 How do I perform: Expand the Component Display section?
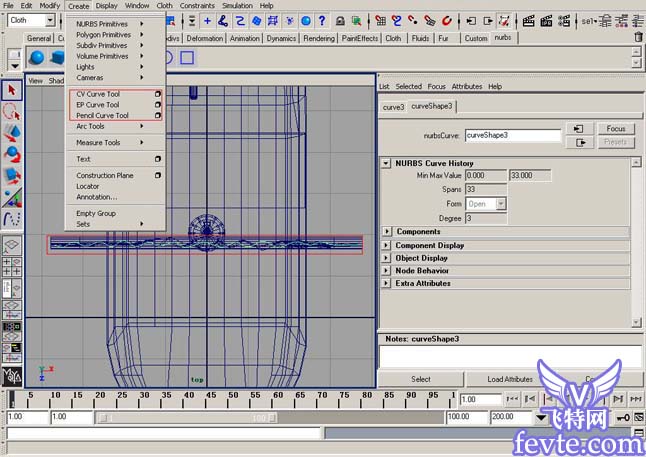click(x=386, y=245)
